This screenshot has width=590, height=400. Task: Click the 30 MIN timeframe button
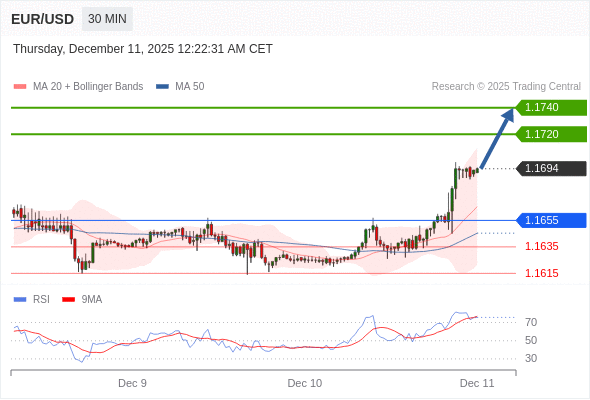(x=107, y=19)
